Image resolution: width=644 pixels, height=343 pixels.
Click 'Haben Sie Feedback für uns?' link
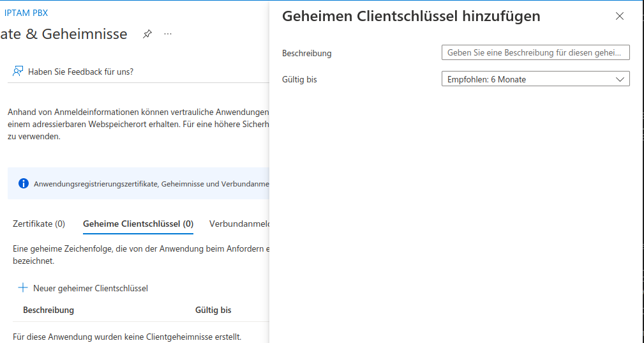coord(81,72)
